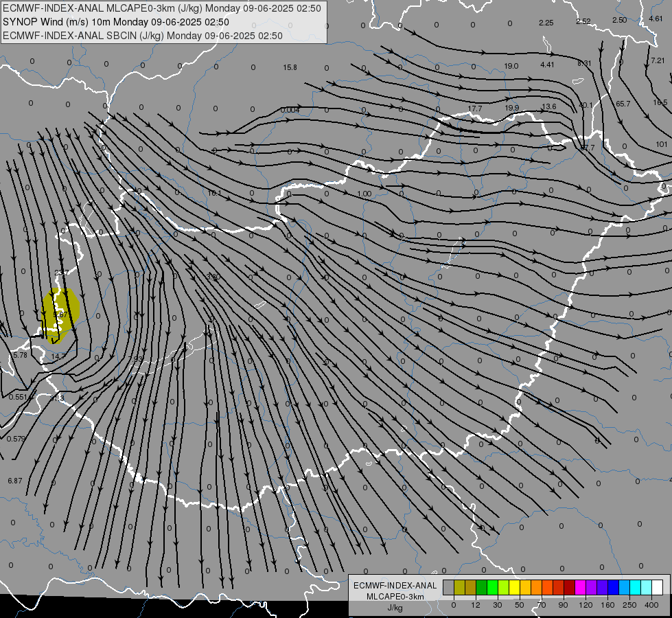Click the map value 4.61
Image resolution: width=672 pixels, height=618 pixels.
(x=656, y=19)
